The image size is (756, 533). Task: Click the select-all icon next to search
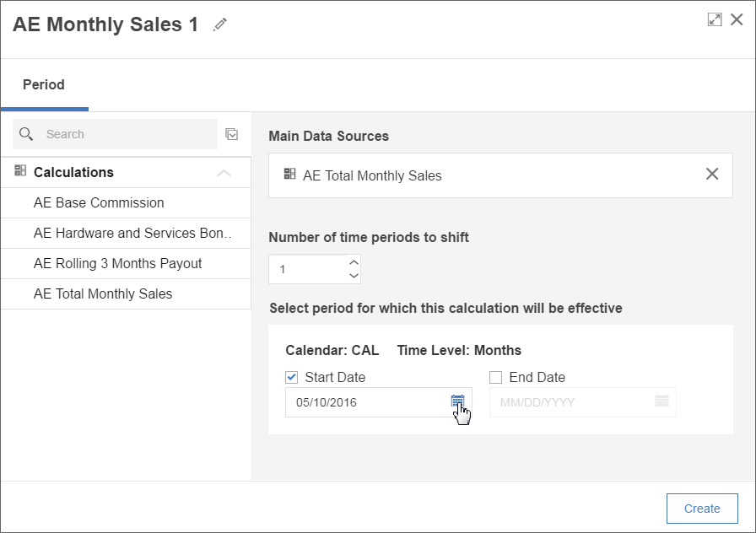coord(232,134)
